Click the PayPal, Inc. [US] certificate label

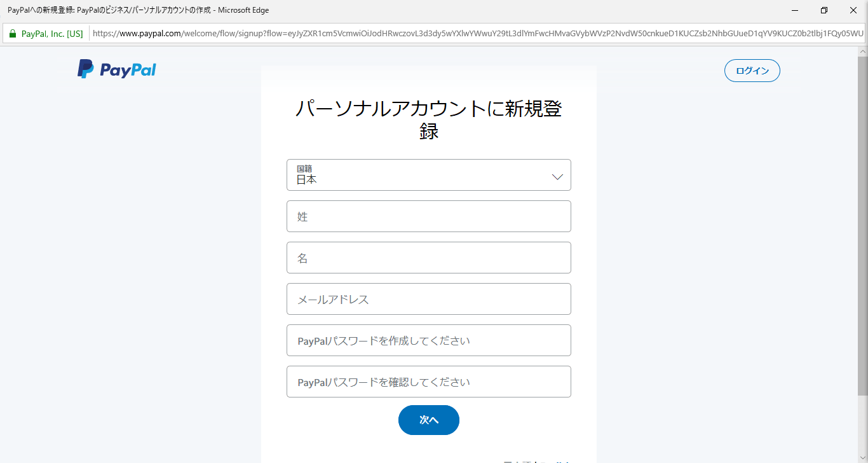(x=52, y=34)
